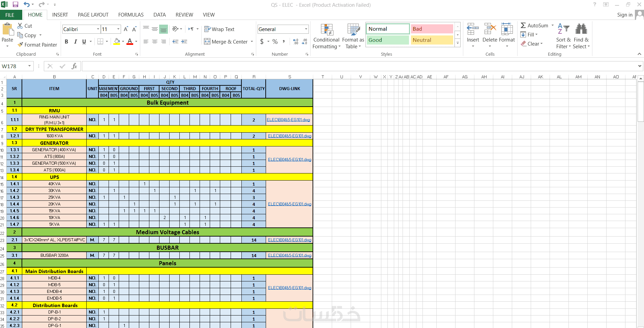Viewport: 644px width, 328px height.
Task: Increase decimal places
Action: [x=296, y=42]
